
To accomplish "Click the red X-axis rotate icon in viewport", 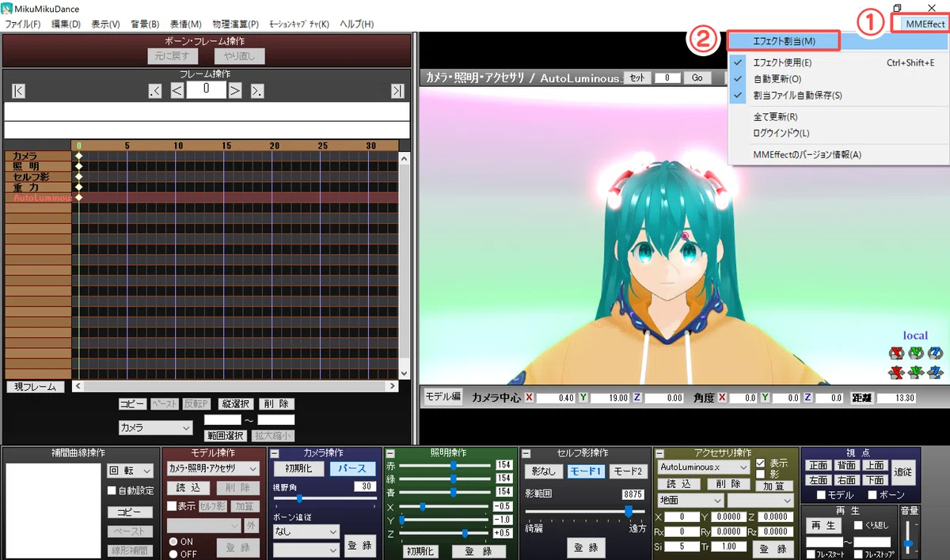I will pos(896,353).
